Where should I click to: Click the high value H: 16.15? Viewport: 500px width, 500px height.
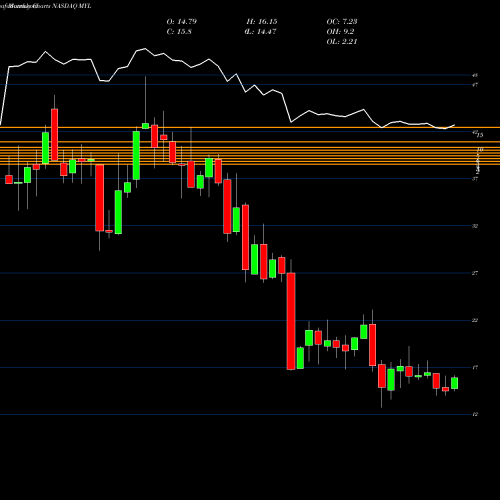click(x=262, y=22)
